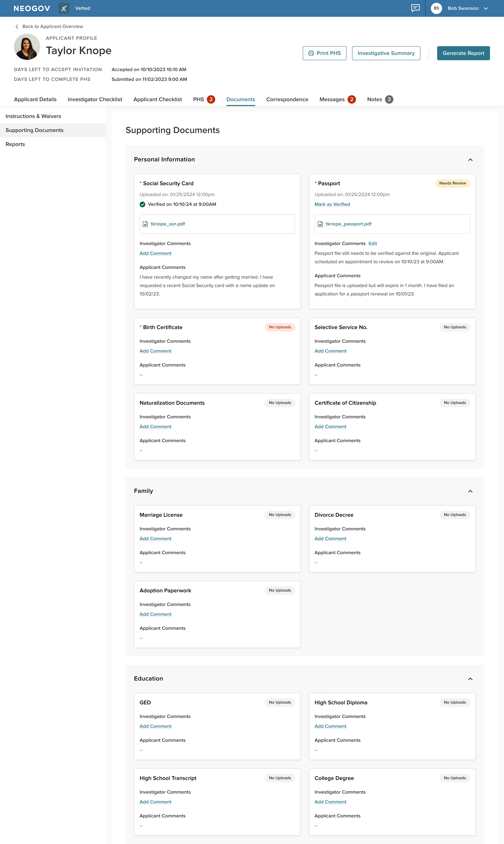Add comment on Naturalization Documents

[156, 427]
